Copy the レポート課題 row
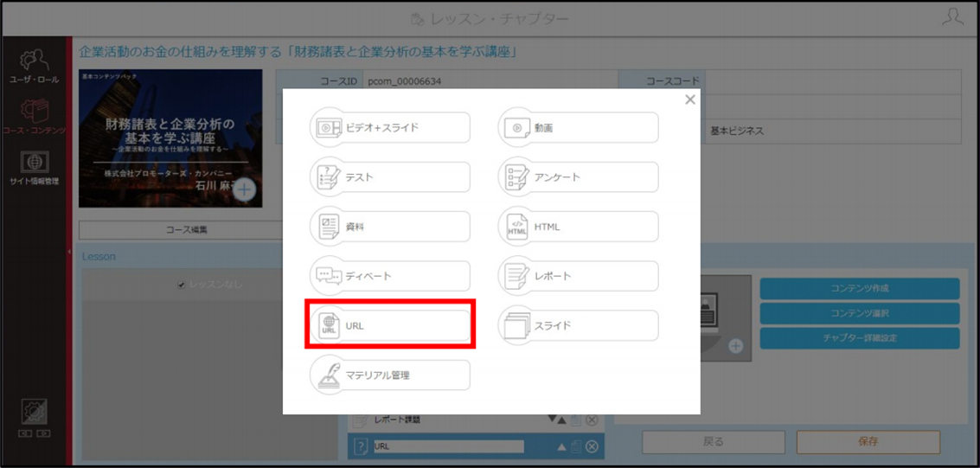The image size is (980, 468). pyautogui.click(x=576, y=420)
